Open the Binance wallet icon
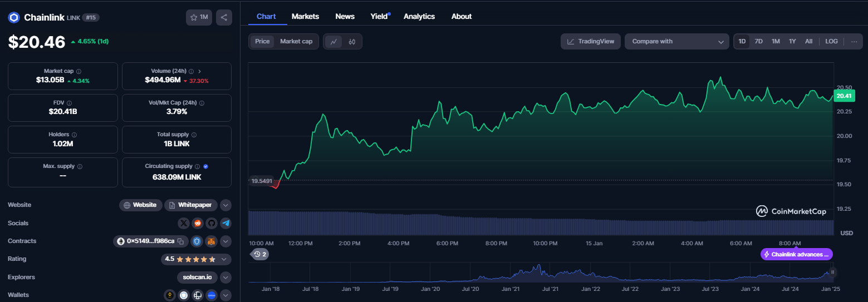Viewport: 868px width, 302px height. (x=170, y=295)
